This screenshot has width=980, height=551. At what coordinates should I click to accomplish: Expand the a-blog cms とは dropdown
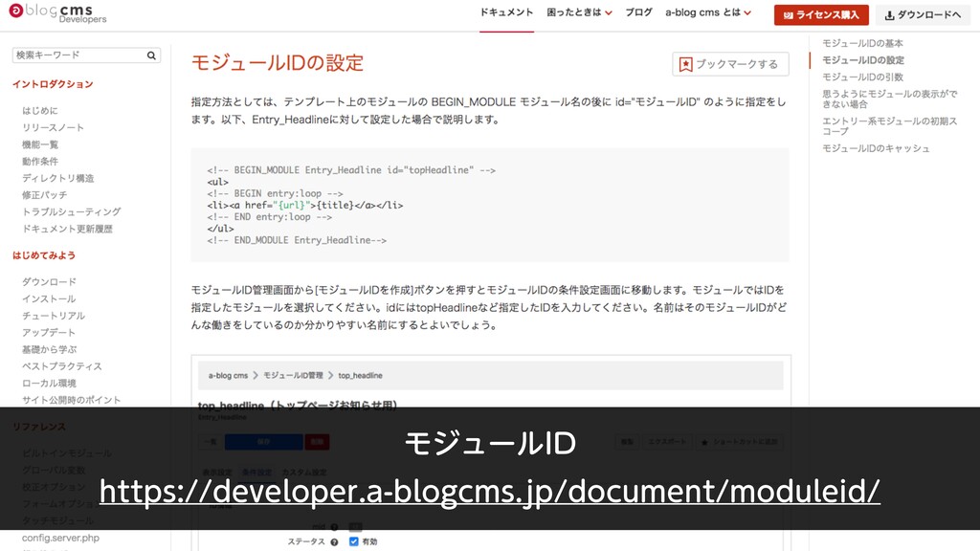click(x=708, y=12)
